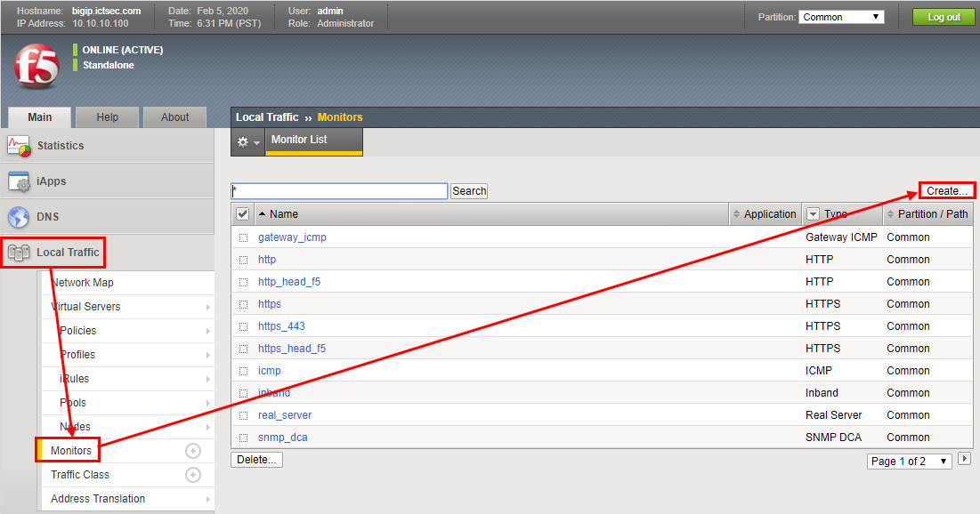The width and height of the screenshot is (980, 514).
Task: Expand Policies submenu arrow
Action: 207,331
